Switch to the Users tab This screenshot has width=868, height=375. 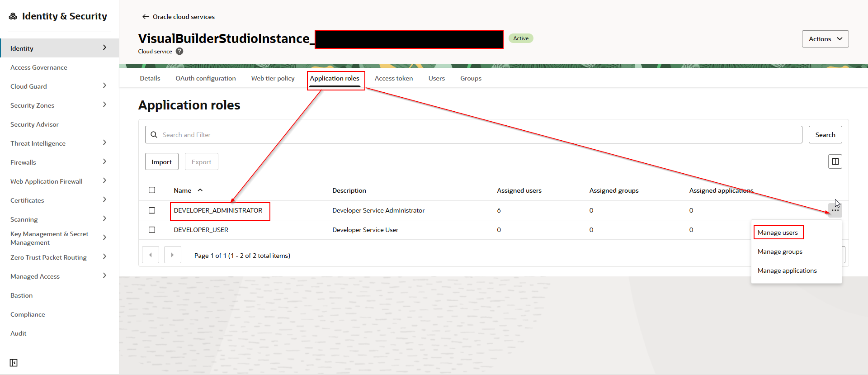[x=437, y=78]
